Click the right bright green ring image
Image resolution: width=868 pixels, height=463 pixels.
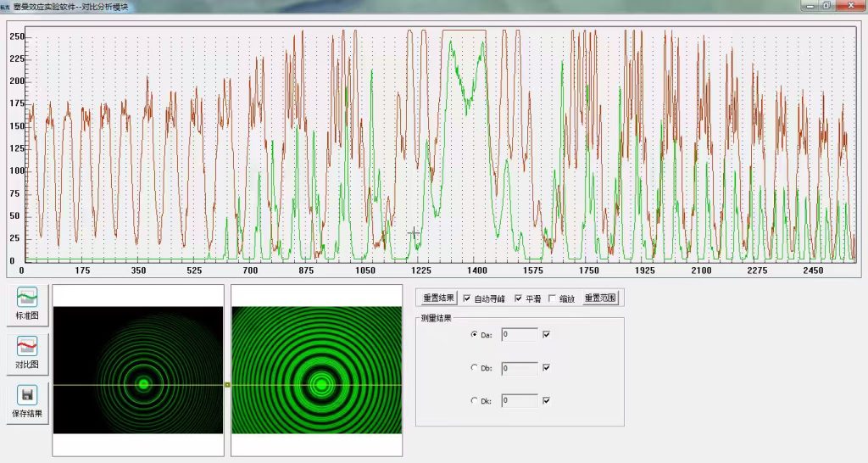[317, 370]
